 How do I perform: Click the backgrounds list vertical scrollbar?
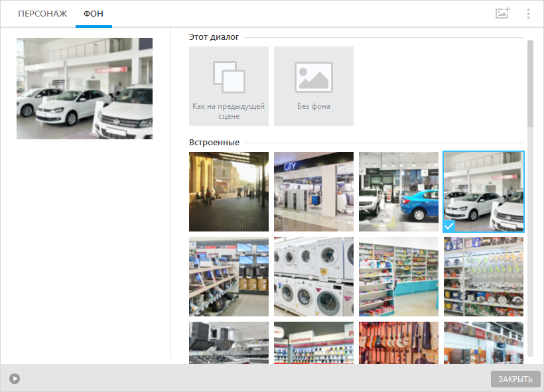[x=530, y=84]
